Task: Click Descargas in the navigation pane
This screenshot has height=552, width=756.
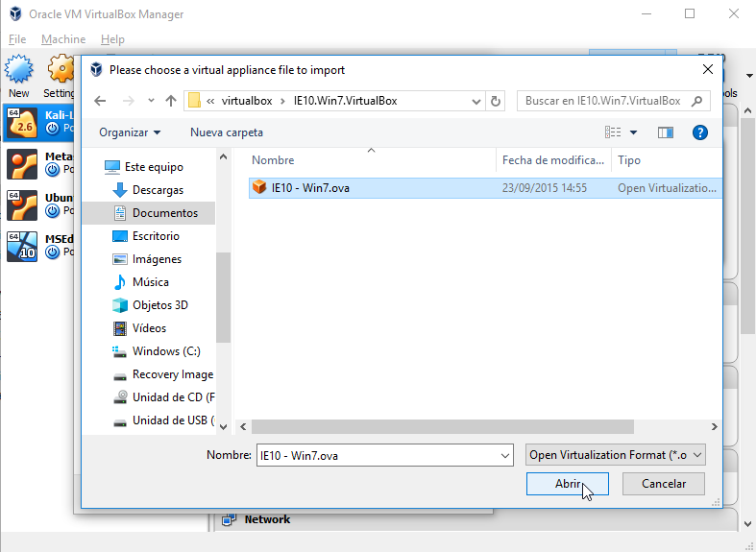Action: (158, 190)
